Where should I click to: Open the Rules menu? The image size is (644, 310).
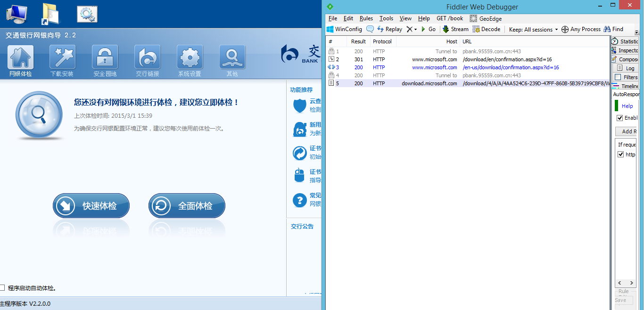pyautogui.click(x=366, y=18)
